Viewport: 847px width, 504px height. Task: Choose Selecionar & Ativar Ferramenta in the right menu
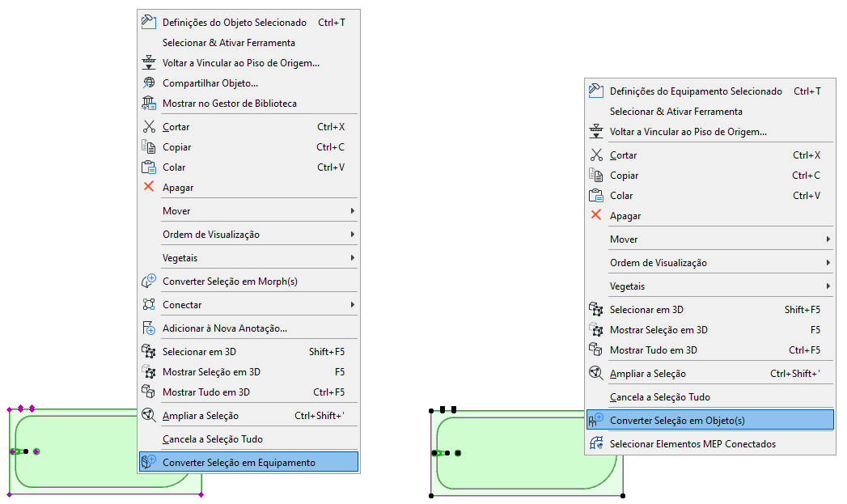point(710,112)
